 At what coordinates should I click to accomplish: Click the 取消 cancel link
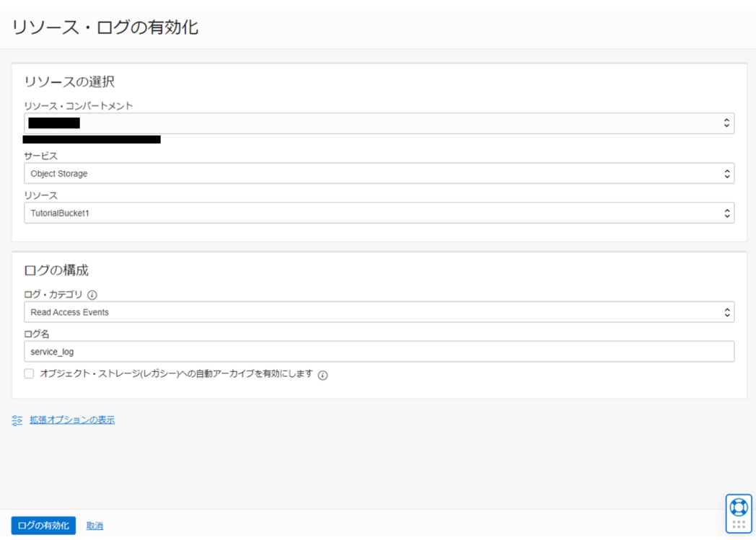tap(94, 525)
